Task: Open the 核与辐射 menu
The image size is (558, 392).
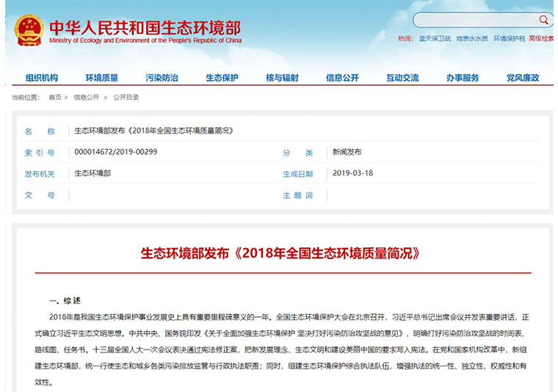Action: [282, 78]
